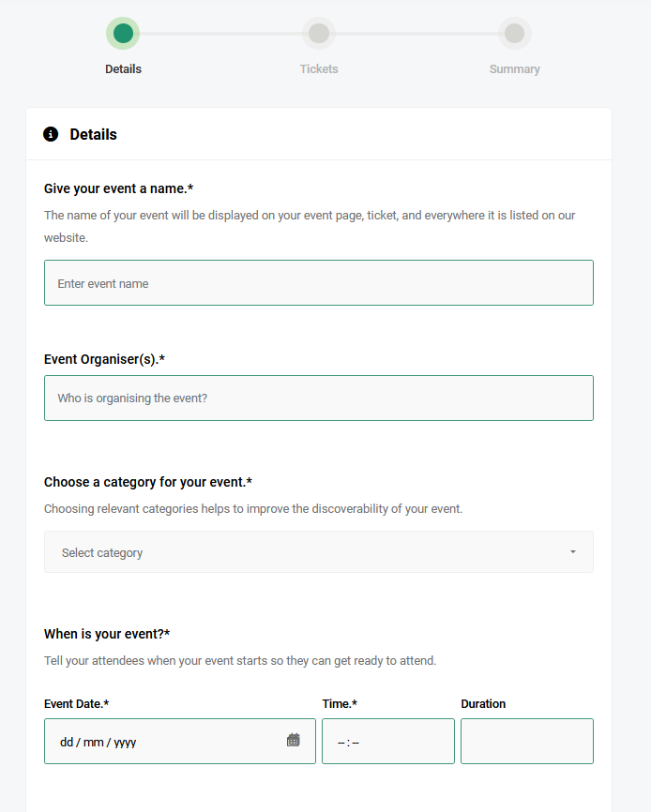Click the caret arrow on the category selector

(572, 552)
